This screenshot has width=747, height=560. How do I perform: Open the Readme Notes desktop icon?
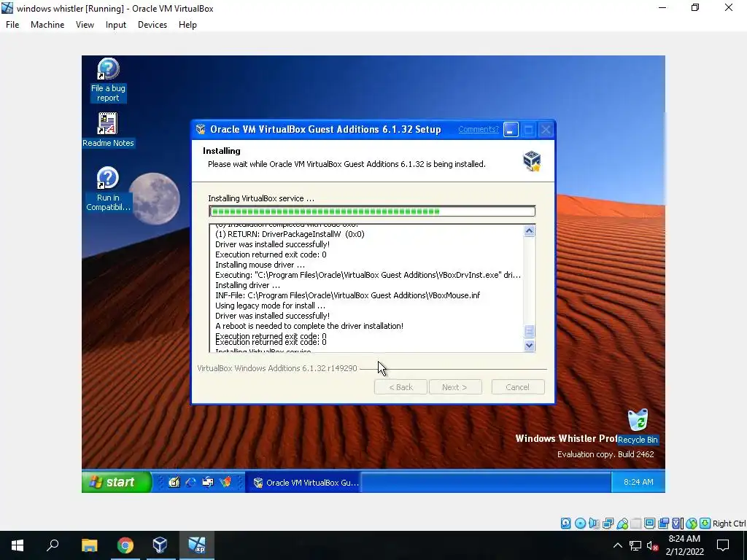[108, 130]
